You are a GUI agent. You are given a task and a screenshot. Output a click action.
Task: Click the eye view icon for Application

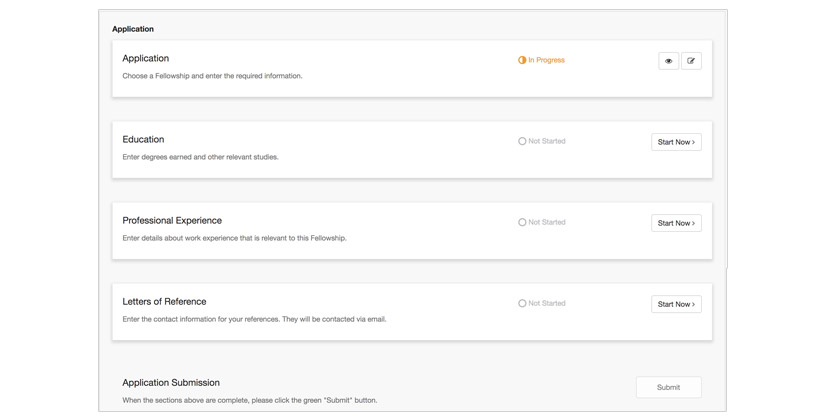pyautogui.click(x=668, y=61)
